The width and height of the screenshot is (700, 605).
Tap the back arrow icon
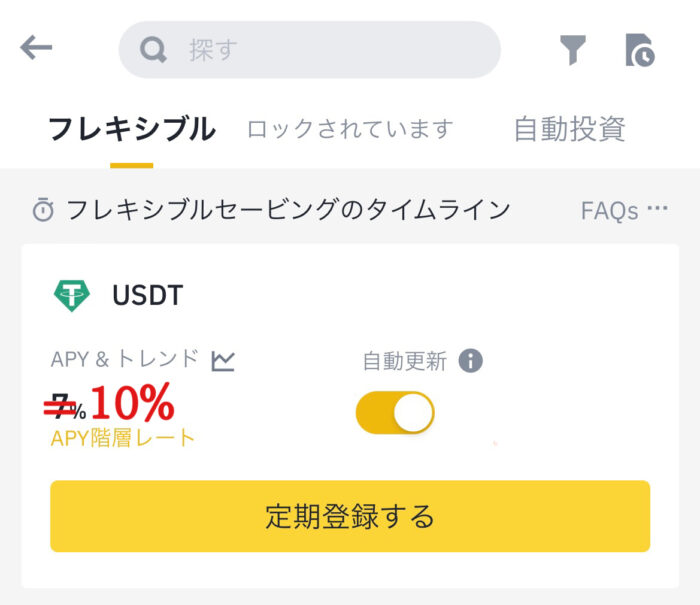click(36, 48)
